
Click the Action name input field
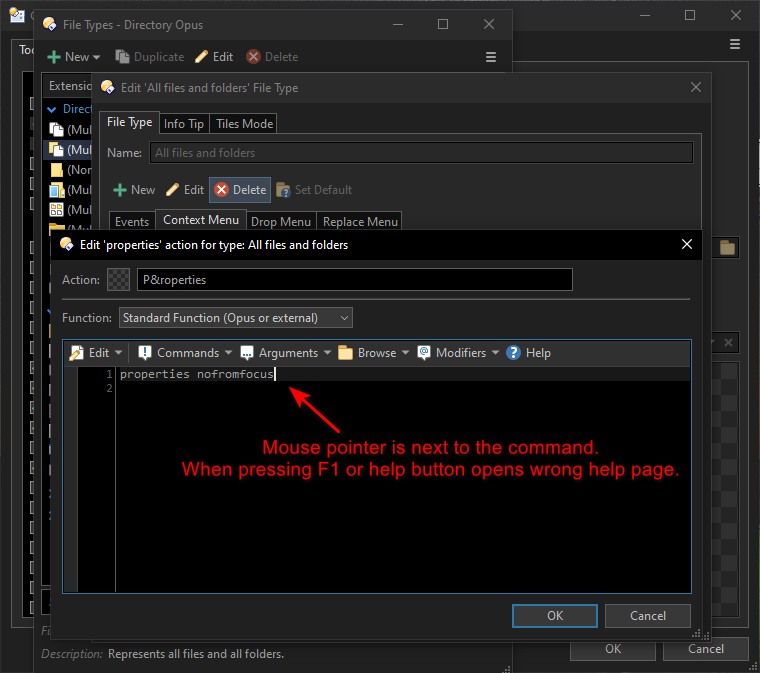[x=355, y=280]
